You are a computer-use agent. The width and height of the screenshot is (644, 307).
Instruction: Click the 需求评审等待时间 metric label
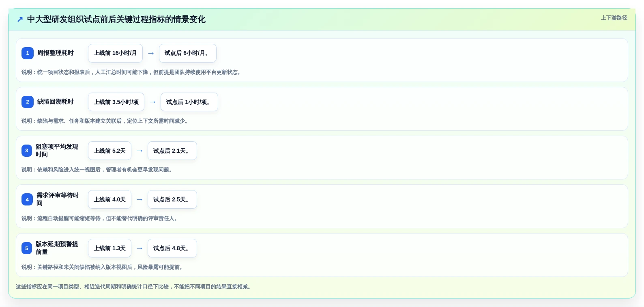click(58, 199)
